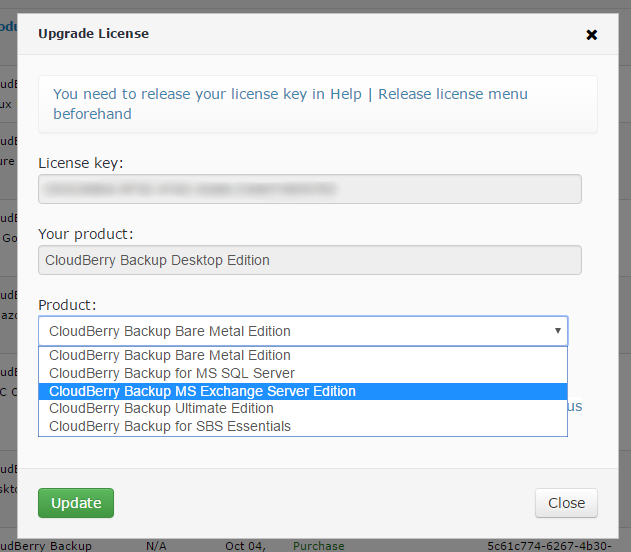Click the 'Oct 04,' date cell behind the dialog

pos(245,546)
